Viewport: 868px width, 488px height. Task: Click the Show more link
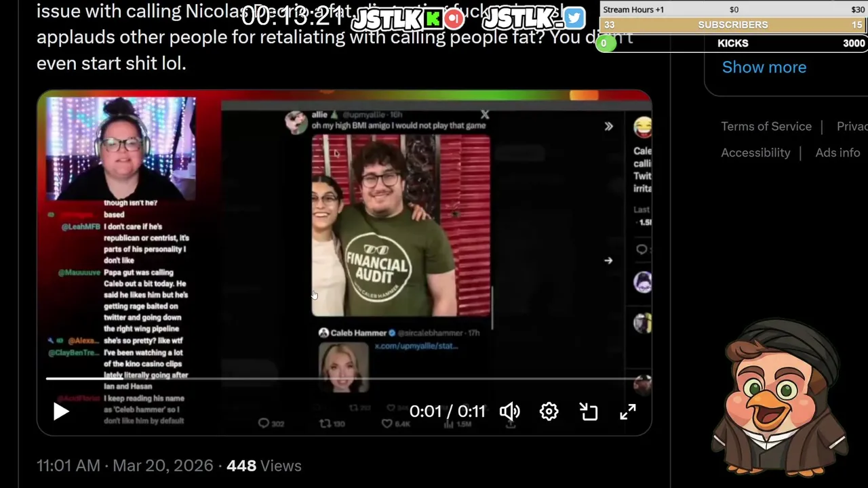click(764, 67)
